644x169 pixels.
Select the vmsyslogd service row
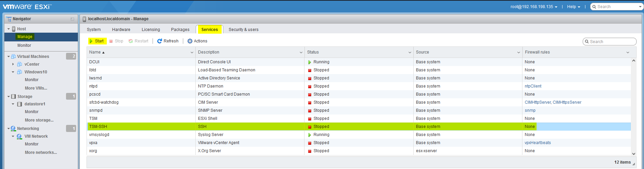click(359, 135)
